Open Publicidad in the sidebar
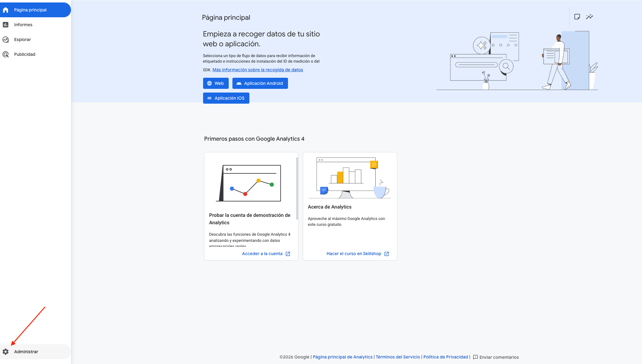Viewport: 642px width, 364px height. coord(35,54)
